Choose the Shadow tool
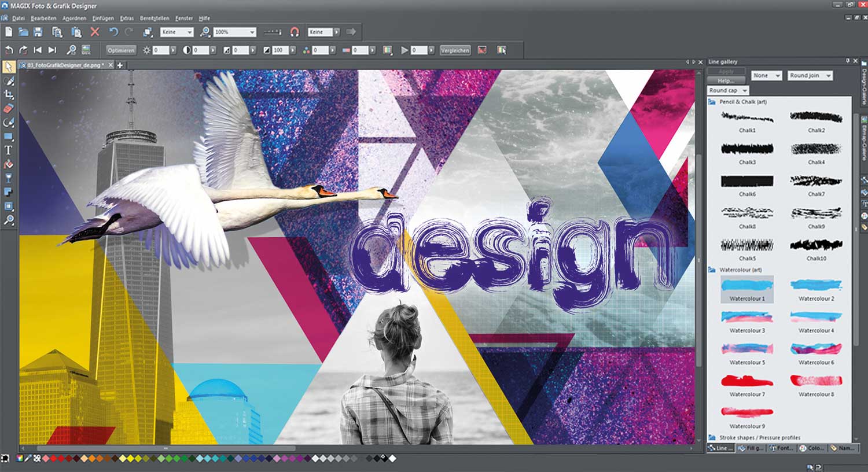This screenshot has width=868, height=472. [9, 192]
